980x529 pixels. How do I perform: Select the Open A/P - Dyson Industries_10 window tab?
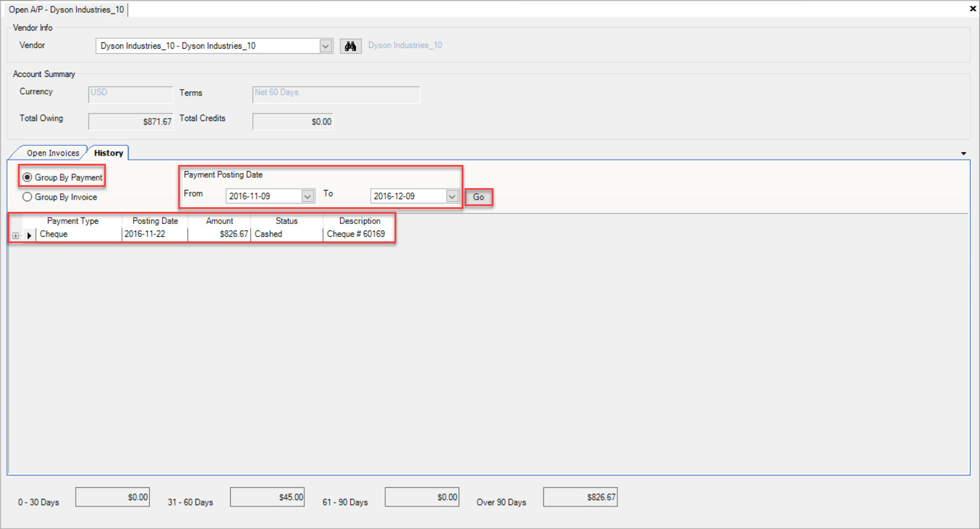point(67,9)
